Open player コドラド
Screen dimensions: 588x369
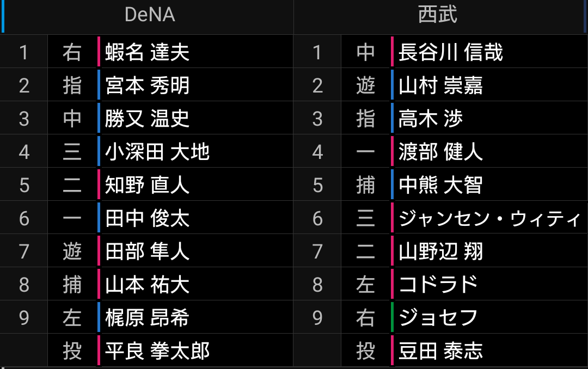click(438, 285)
